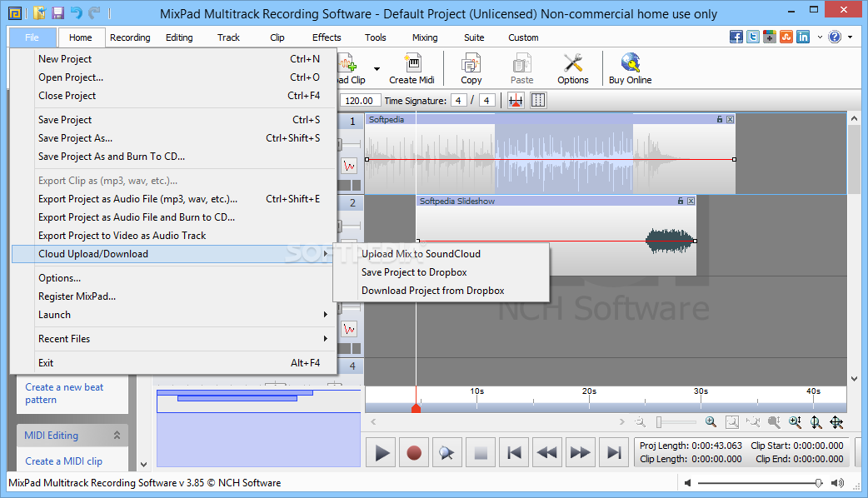Select New Project menu entry

tap(173, 59)
